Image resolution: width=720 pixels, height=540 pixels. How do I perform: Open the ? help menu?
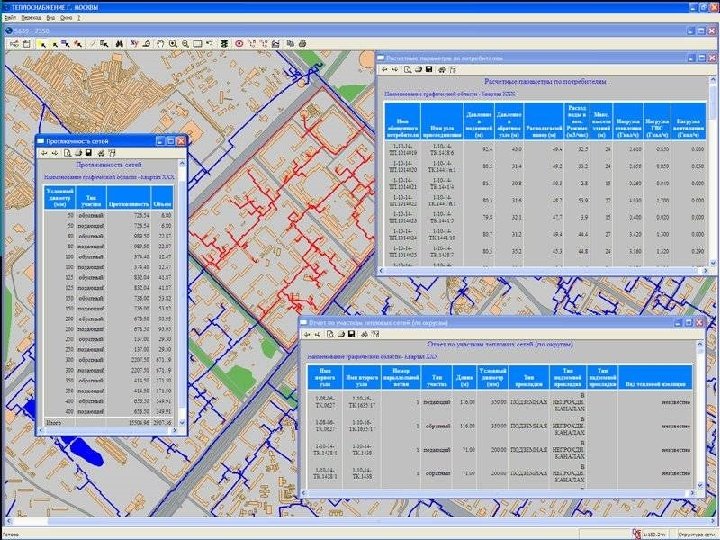(79, 17)
